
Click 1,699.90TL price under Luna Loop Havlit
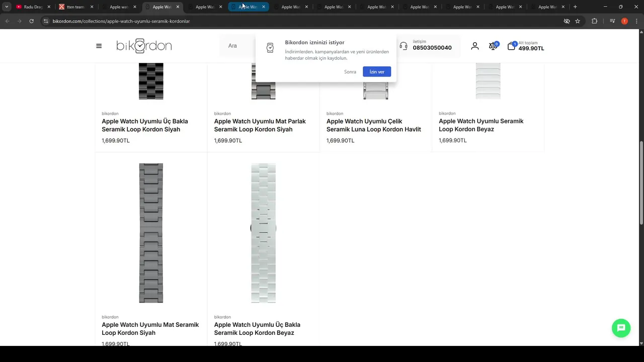click(x=341, y=141)
